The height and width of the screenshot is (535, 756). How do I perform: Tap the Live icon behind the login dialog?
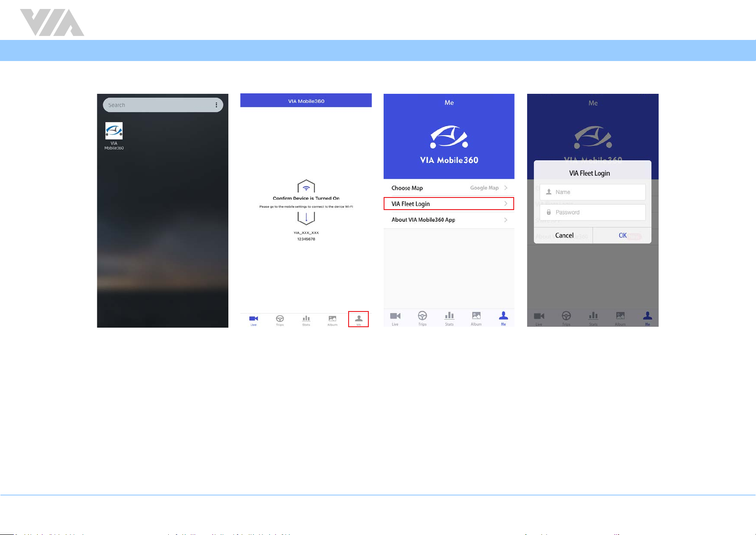coord(539,316)
